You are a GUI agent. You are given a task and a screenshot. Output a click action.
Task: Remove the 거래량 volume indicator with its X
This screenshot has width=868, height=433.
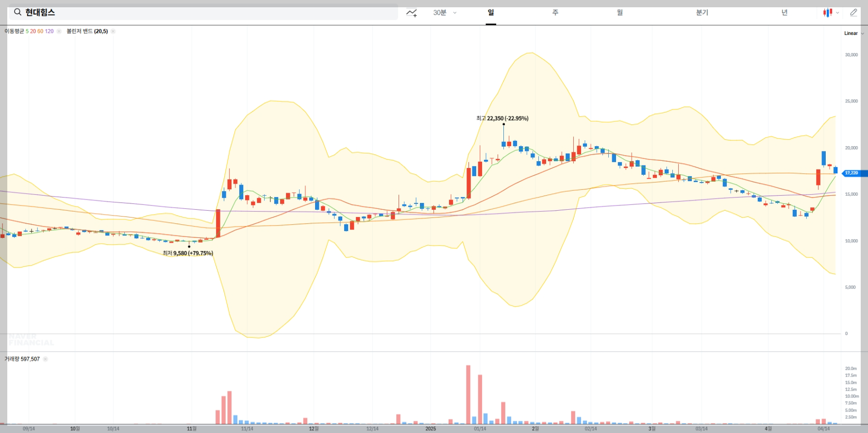click(45, 359)
